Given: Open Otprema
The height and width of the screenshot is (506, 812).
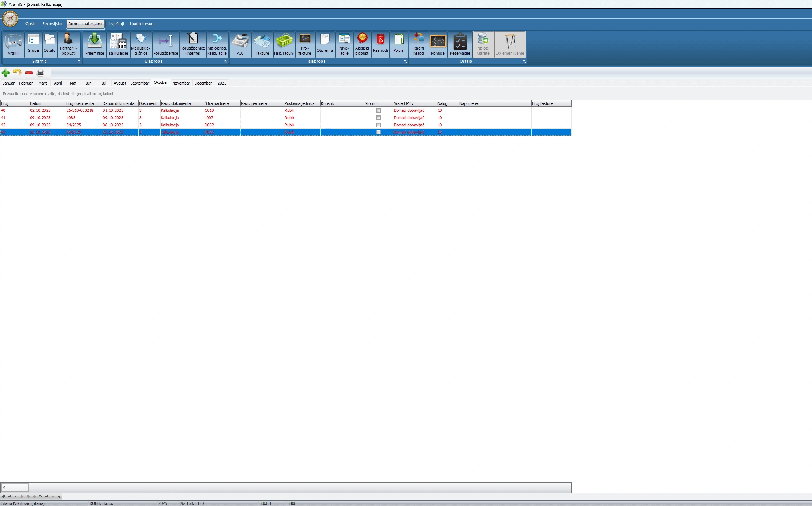Looking at the screenshot, I should point(325,44).
